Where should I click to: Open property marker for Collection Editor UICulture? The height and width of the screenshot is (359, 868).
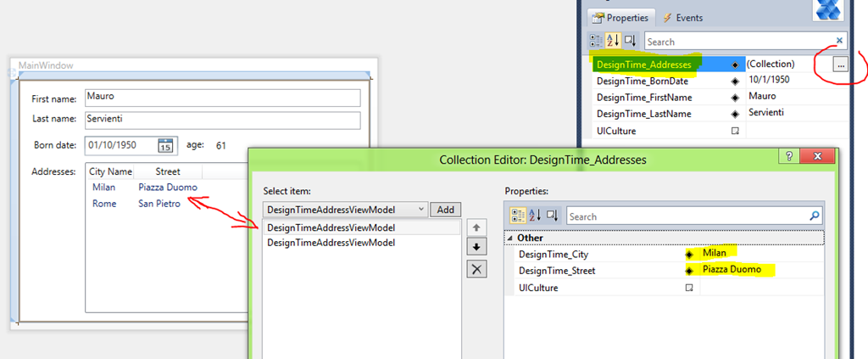point(689,288)
